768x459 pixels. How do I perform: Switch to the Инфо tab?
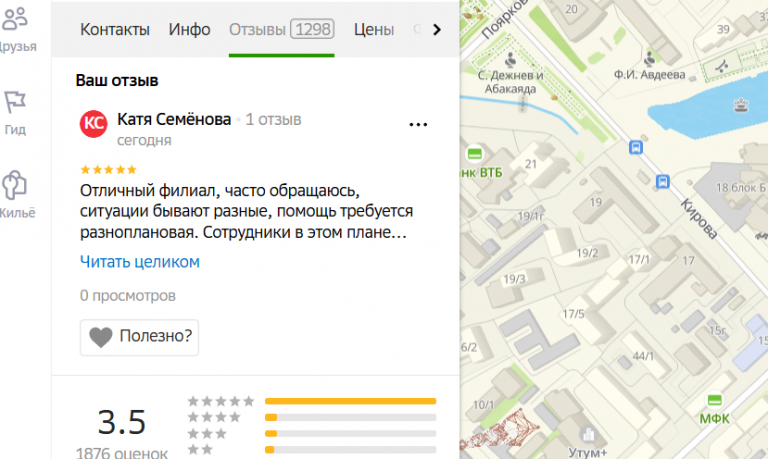pos(190,29)
